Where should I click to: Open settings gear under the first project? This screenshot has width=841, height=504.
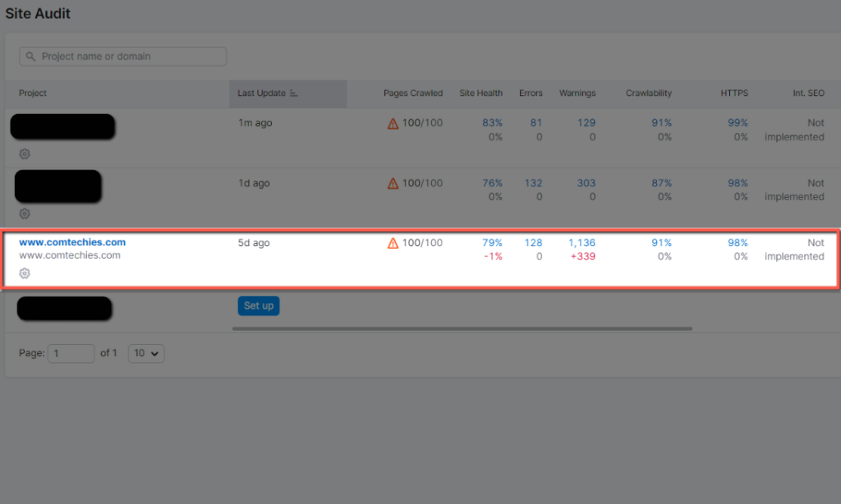pos(24,153)
